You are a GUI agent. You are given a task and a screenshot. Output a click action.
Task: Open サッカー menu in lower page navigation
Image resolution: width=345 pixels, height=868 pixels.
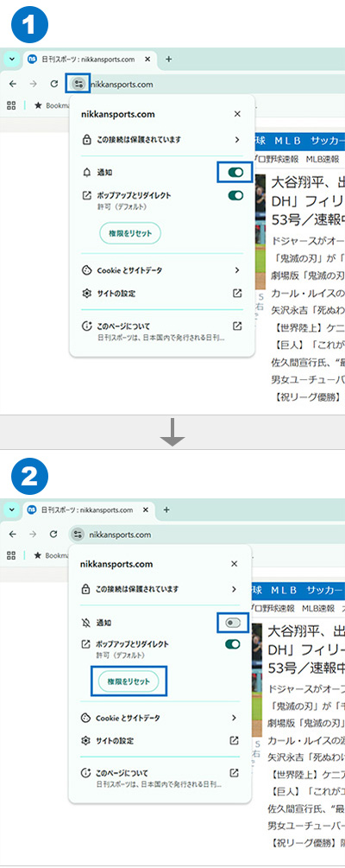pos(326,590)
